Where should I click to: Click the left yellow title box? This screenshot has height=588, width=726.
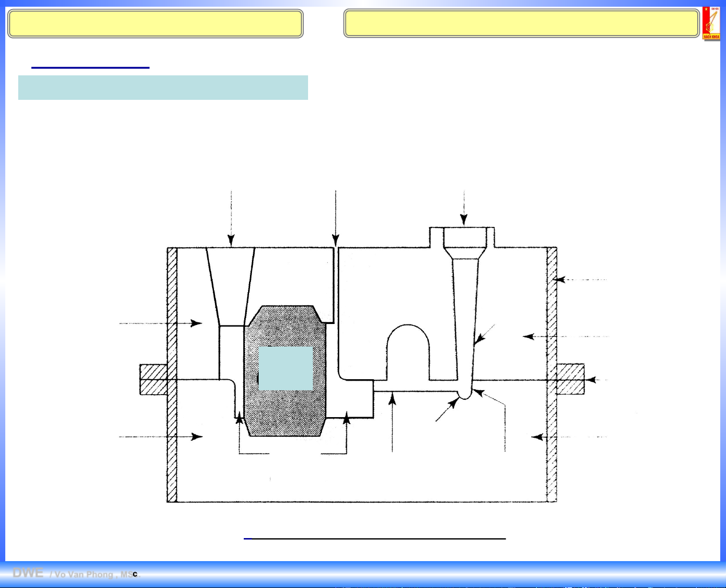pyautogui.click(x=155, y=24)
